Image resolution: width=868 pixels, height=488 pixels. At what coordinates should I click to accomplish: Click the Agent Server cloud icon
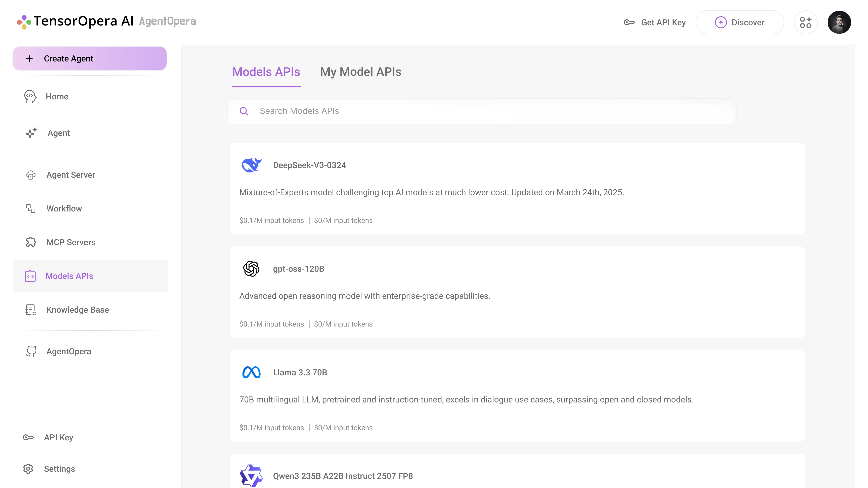click(x=31, y=175)
